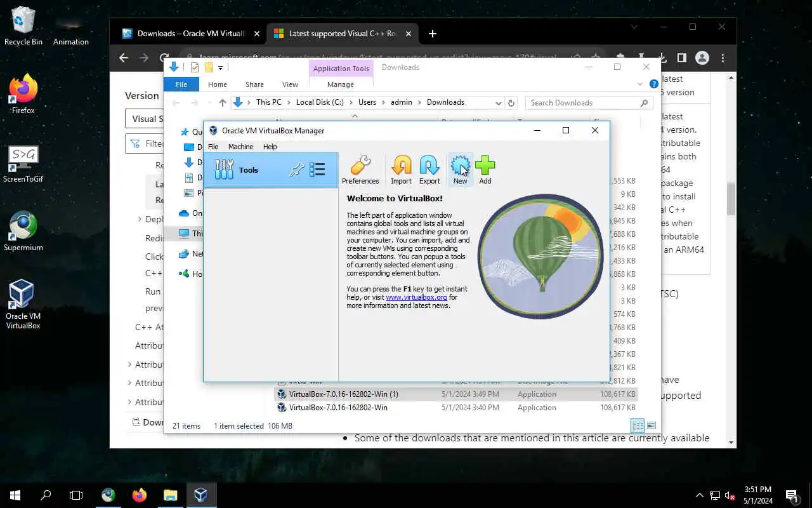Open VirtualBox Machine menu
This screenshot has height=508, width=812.
point(240,147)
